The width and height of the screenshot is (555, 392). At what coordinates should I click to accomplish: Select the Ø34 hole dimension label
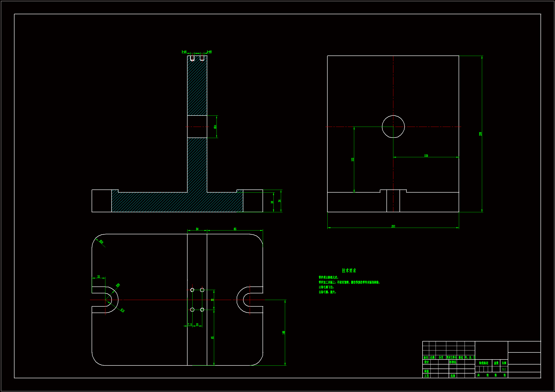coord(215,127)
